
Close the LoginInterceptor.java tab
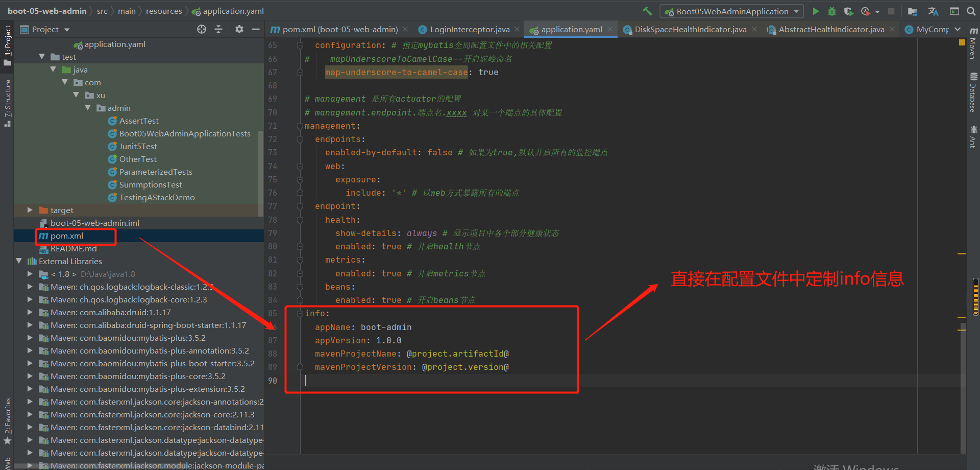[x=517, y=30]
